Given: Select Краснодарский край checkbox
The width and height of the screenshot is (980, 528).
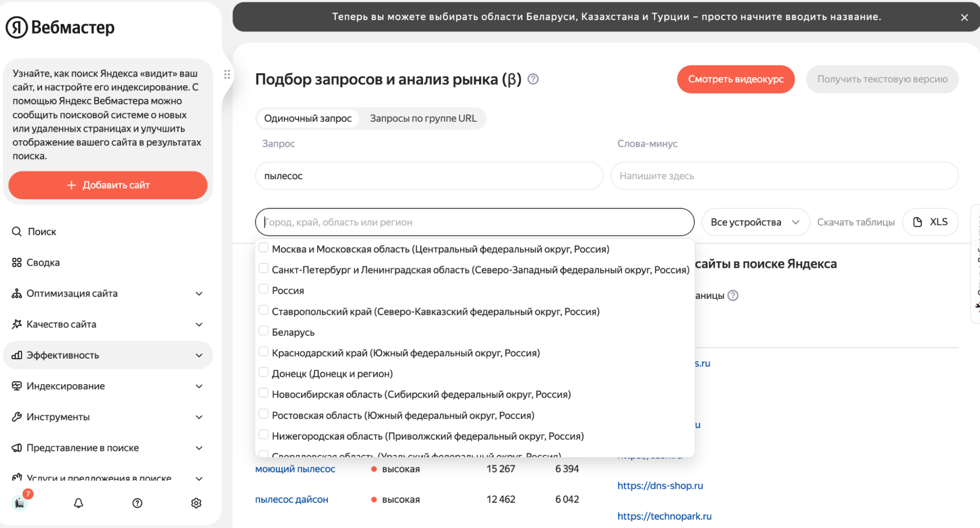Looking at the screenshot, I should click(264, 352).
